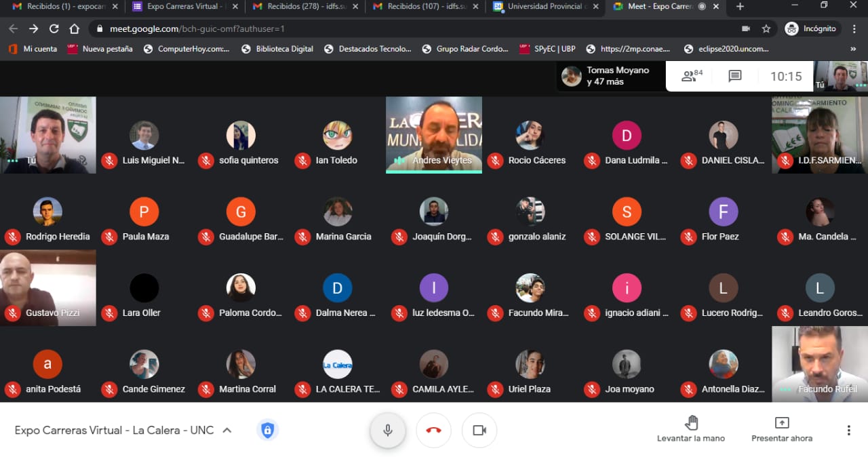Click the Paula Maza participant avatar
This screenshot has width=868, height=457.
tap(144, 212)
